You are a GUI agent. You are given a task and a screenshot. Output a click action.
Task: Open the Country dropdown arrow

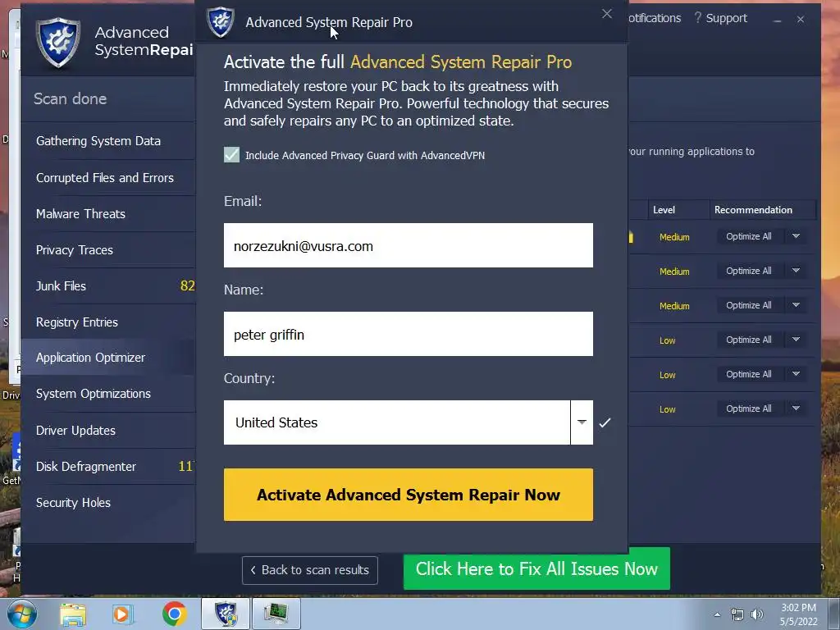click(582, 422)
